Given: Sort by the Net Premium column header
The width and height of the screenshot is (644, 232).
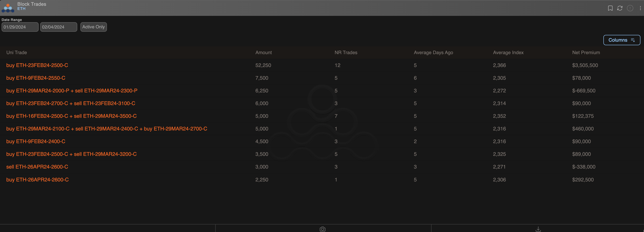Looking at the screenshot, I should tap(586, 53).
